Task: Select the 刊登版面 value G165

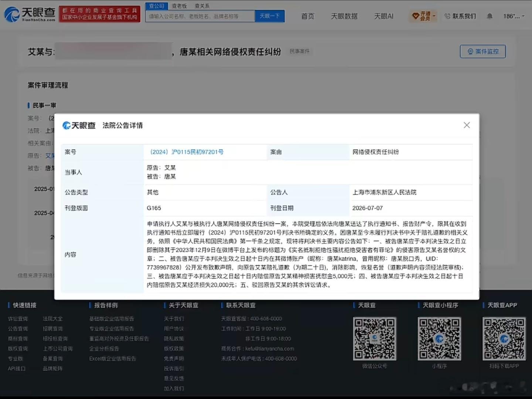Action: (x=154, y=208)
